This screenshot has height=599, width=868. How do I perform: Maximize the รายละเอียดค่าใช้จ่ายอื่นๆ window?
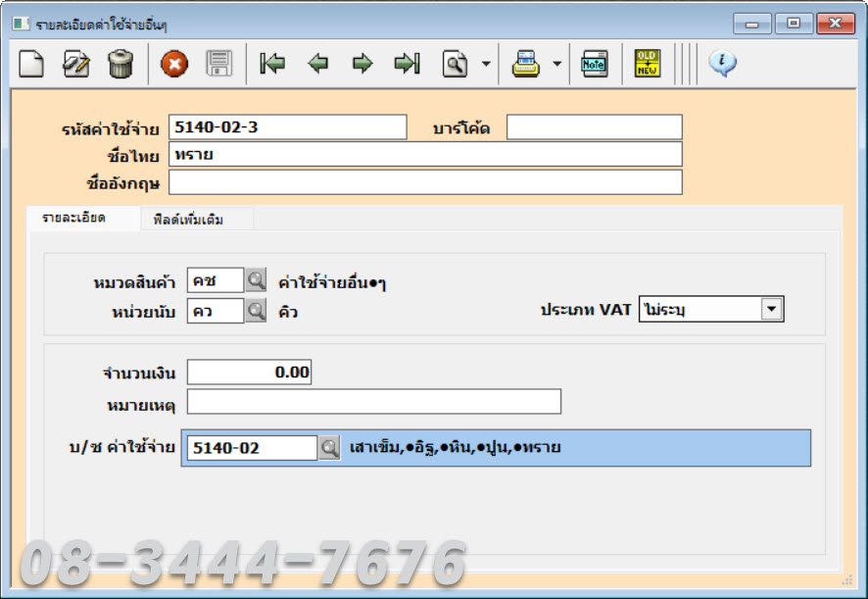(794, 24)
